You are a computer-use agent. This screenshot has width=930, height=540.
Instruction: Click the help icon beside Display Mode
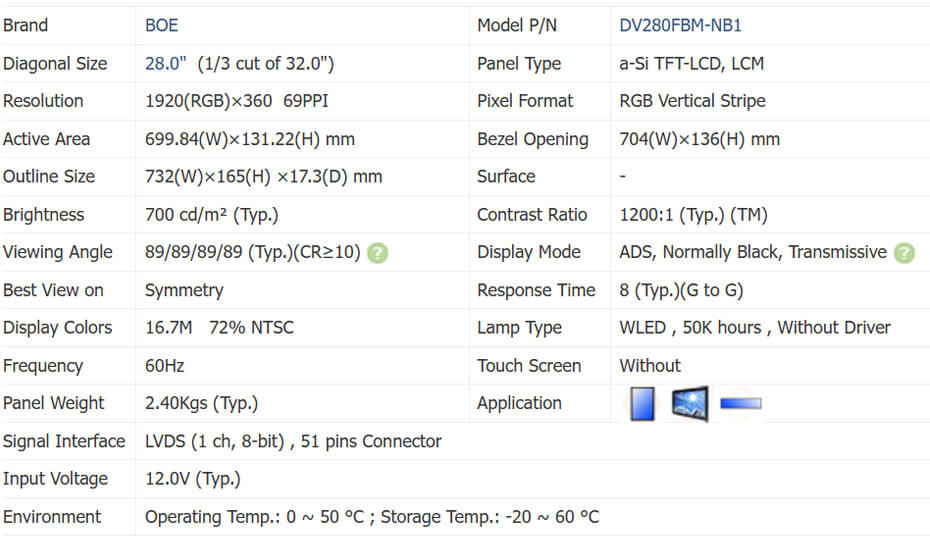pyautogui.click(x=904, y=253)
